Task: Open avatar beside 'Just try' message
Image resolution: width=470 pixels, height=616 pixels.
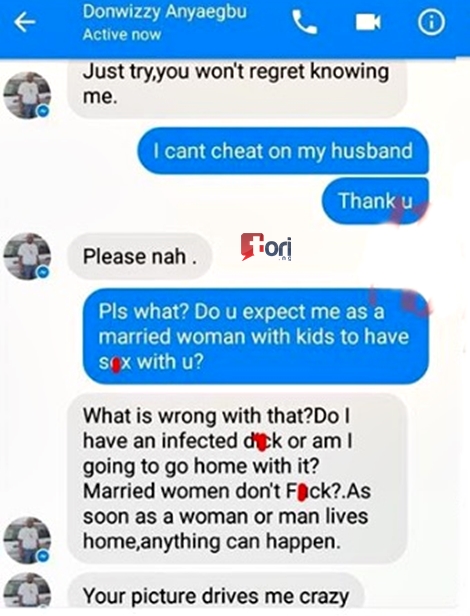Action: pyautogui.click(x=27, y=95)
